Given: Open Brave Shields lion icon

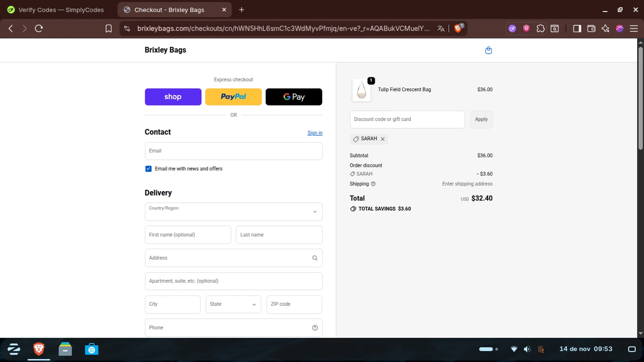Looking at the screenshot, I should [x=459, y=28].
